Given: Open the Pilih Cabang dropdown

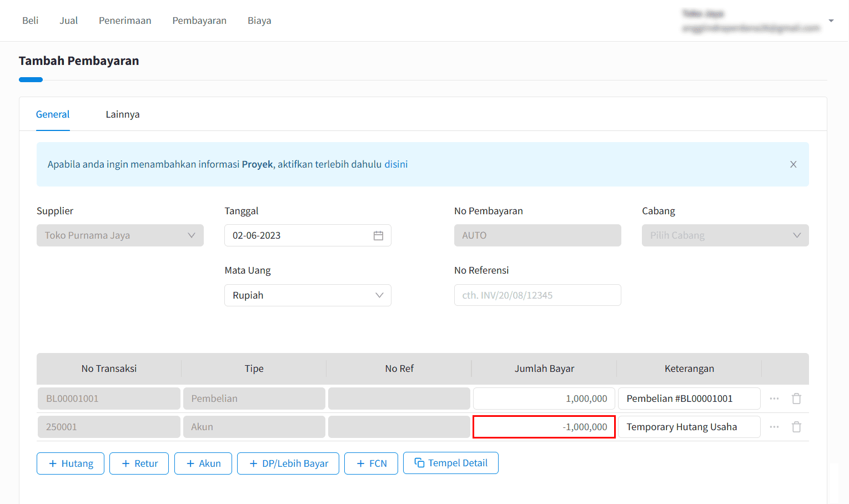Looking at the screenshot, I should (725, 235).
